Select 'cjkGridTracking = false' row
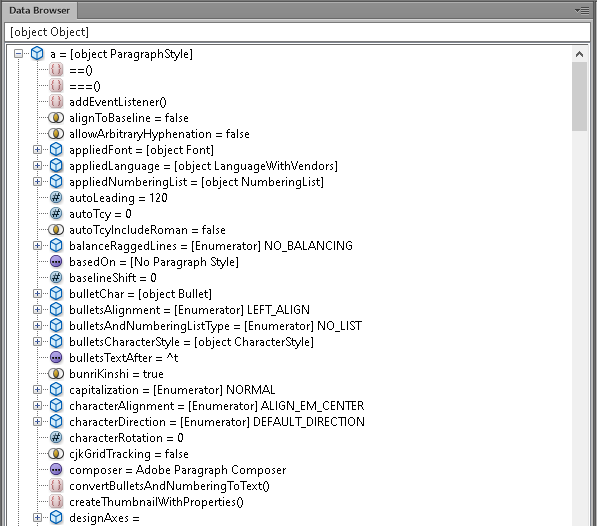Screen dimensions: 597x526 129,454
